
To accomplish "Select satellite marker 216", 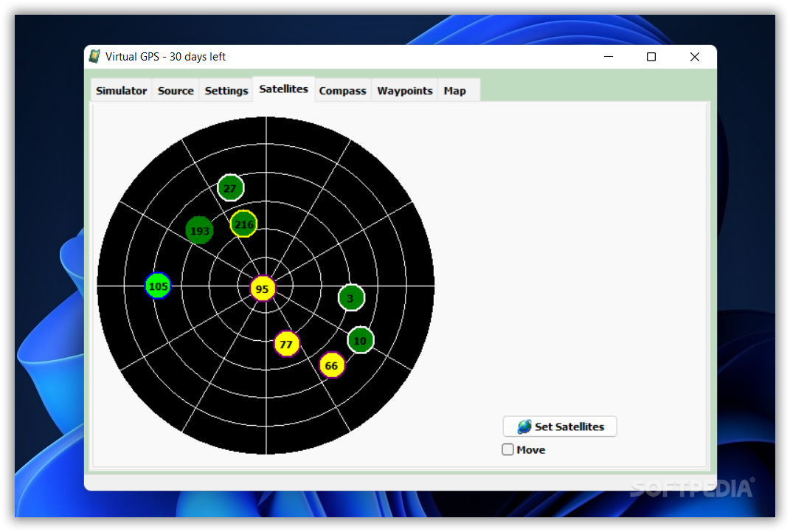I will tap(243, 224).
